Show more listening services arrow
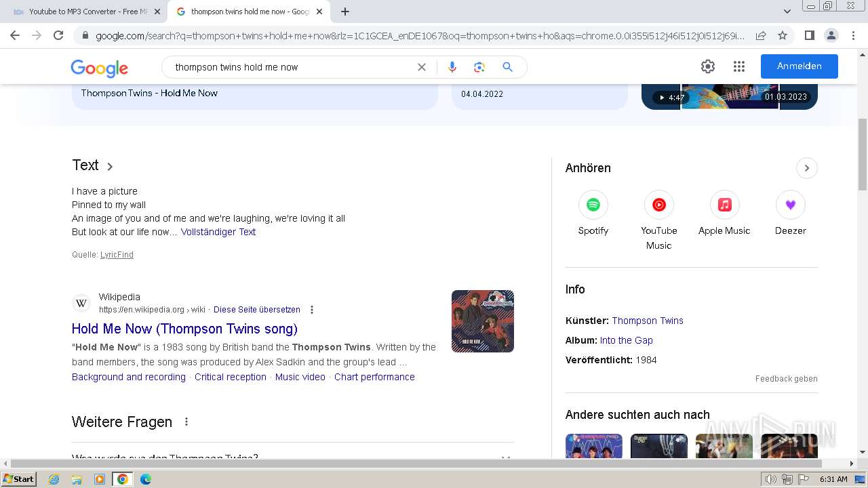 (807, 168)
